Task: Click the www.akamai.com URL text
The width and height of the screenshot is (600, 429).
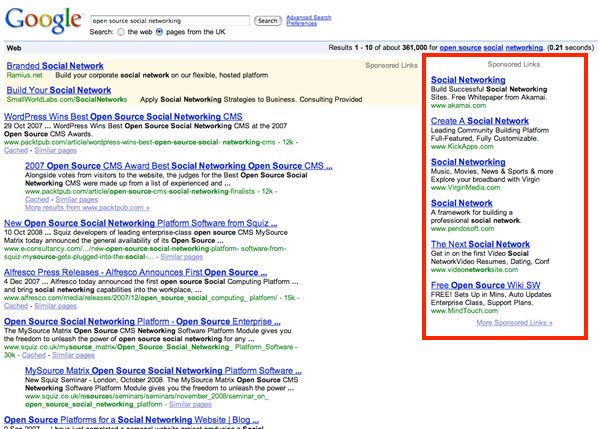Action: 458,106
